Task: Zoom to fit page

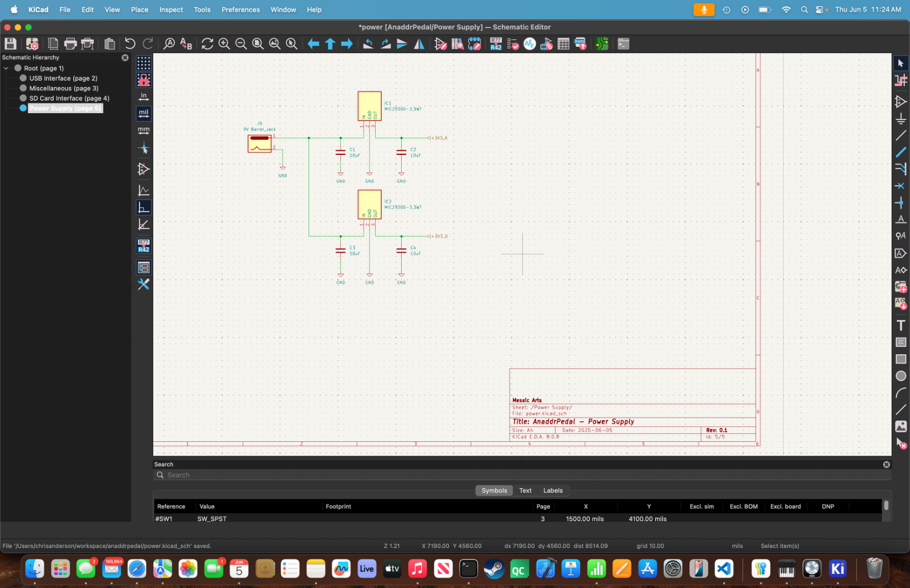Action: (258, 43)
